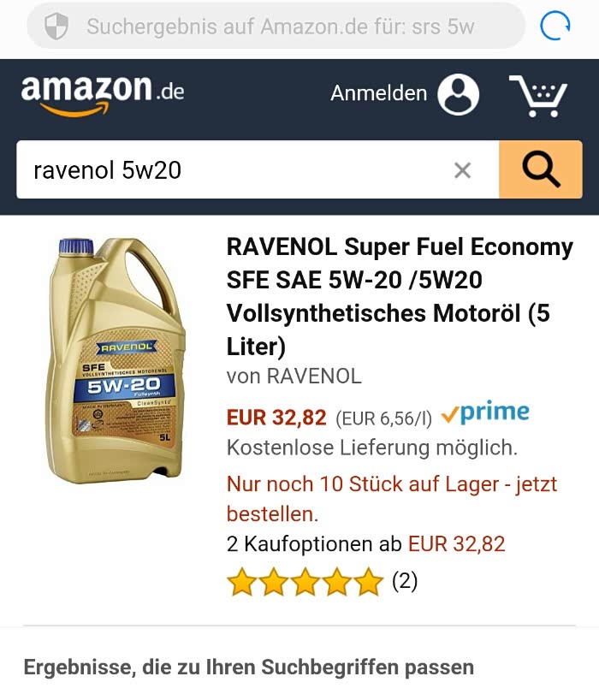This screenshot has height=700, width=599.
Task: Tap the von RAVENOL brand text
Action: click(294, 376)
